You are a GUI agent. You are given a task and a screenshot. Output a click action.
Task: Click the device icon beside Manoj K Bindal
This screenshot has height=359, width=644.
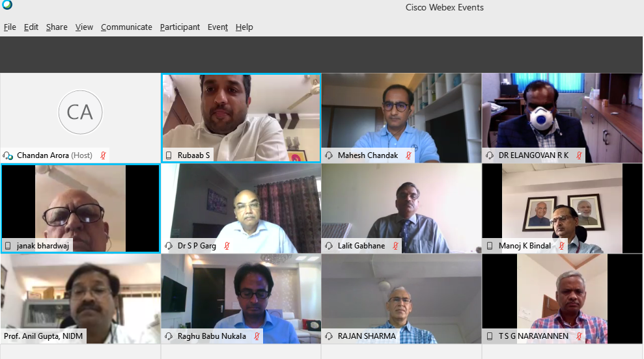coord(490,246)
